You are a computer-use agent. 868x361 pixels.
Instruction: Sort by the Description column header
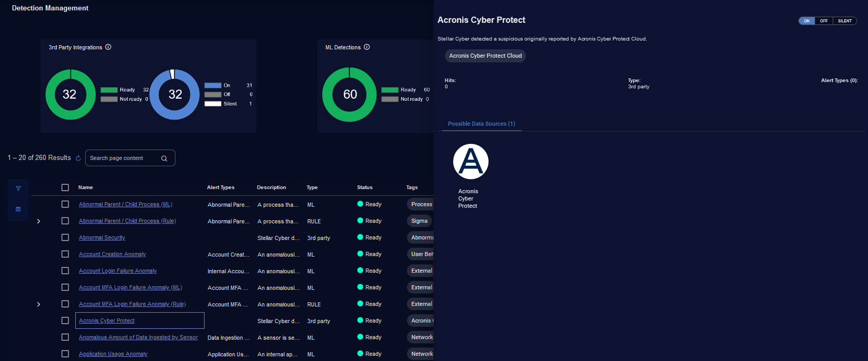[x=272, y=188]
